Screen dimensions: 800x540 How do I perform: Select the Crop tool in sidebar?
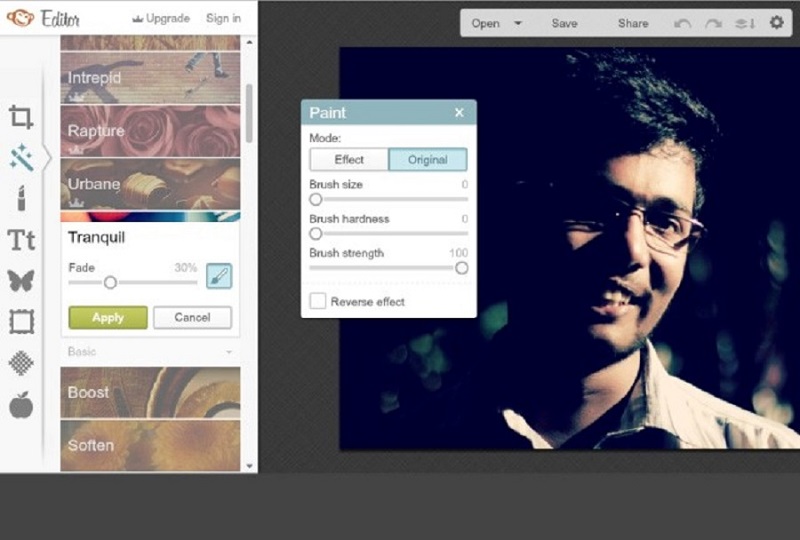21,117
